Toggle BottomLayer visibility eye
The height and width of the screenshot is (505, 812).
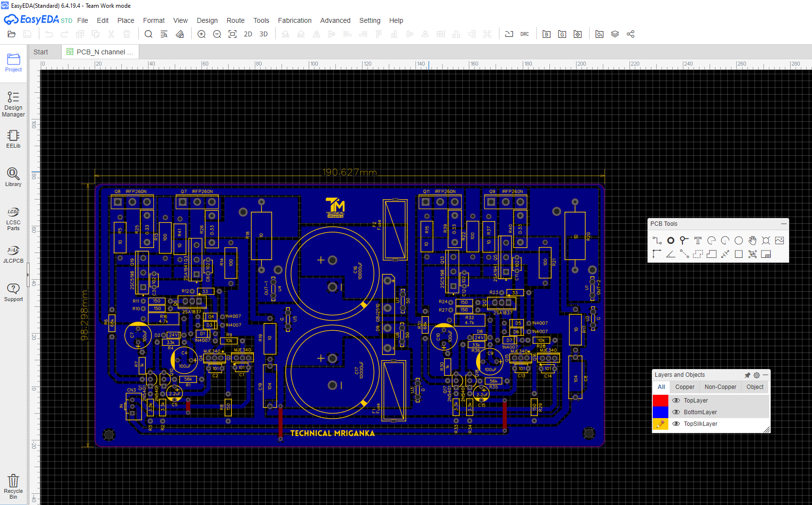676,412
